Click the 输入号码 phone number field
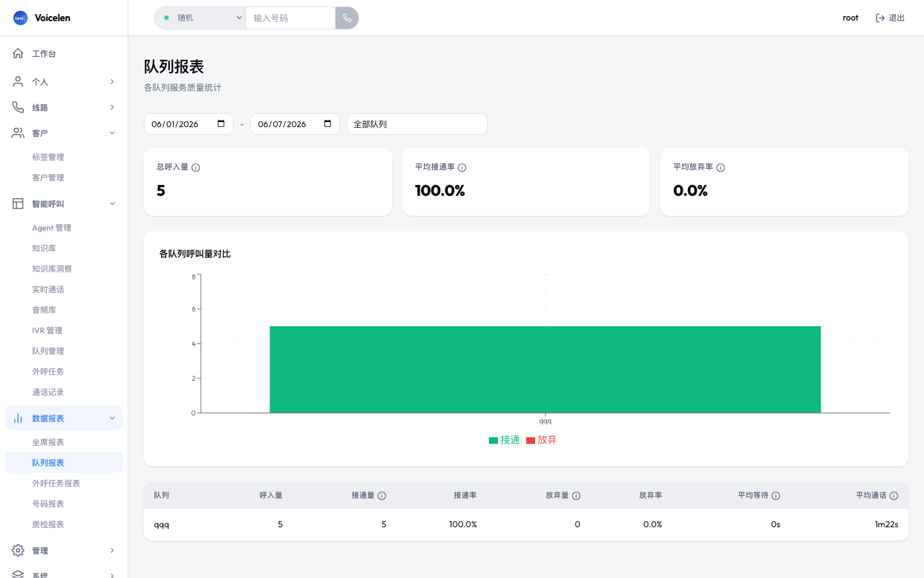 click(290, 18)
